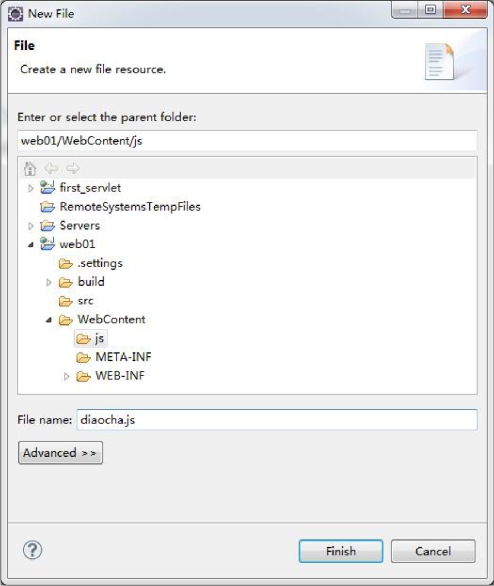Select the web01 project icon
This screenshot has width=494, height=586.
[47, 244]
